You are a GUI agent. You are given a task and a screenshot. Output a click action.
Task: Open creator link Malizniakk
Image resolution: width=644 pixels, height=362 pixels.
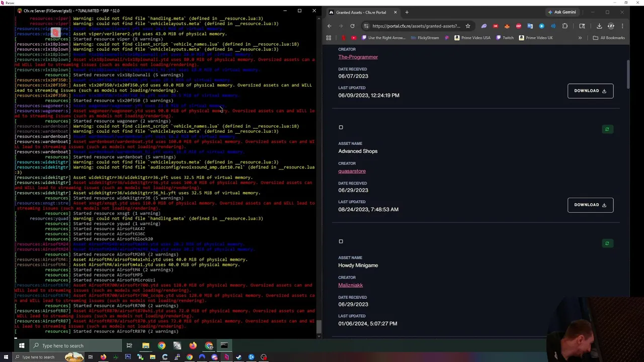pos(350,285)
